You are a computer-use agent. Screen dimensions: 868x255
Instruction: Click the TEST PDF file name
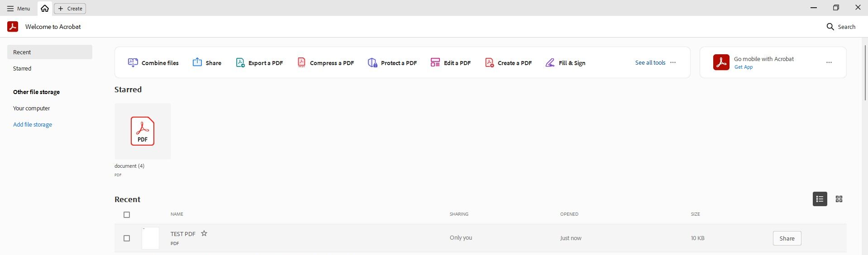tap(183, 234)
